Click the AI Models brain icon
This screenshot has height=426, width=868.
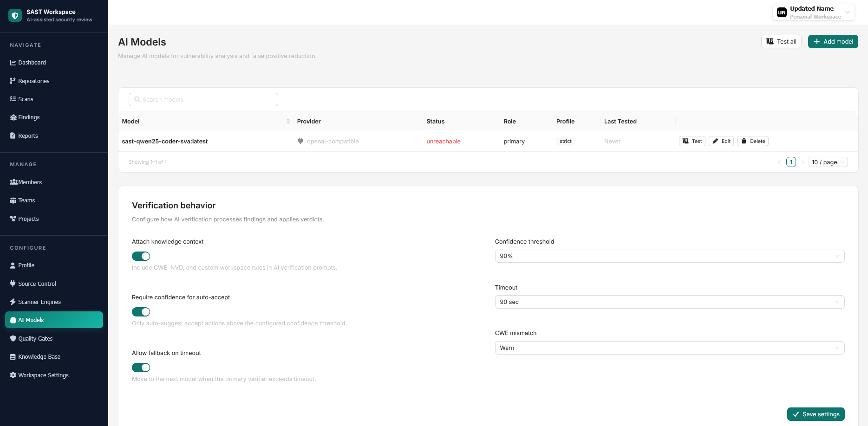tap(13, 320)
